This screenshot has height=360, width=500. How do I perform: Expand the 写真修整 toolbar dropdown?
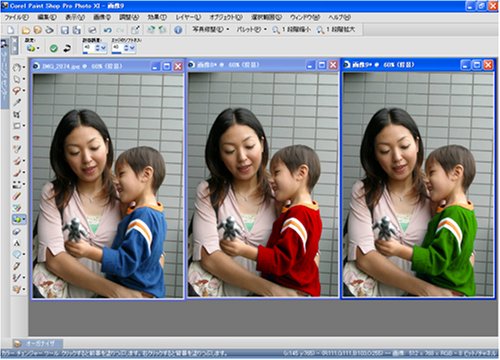click(x=211, y=30)
